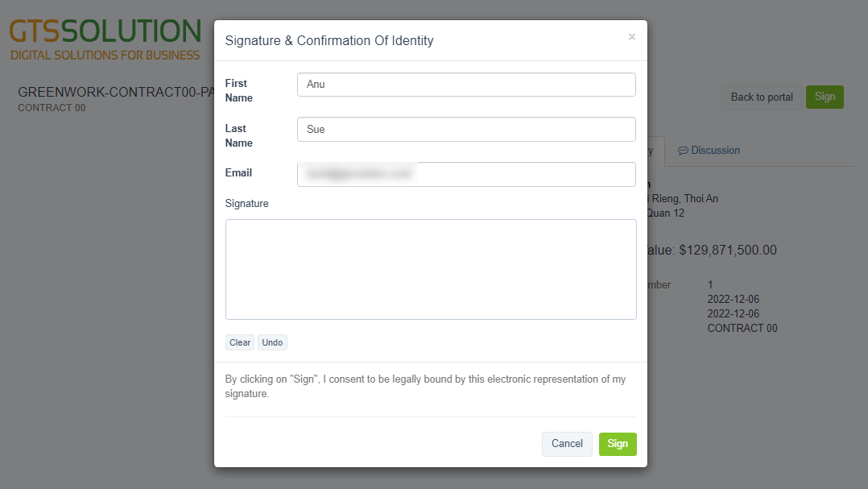Click the Discussion speech bubble icon
Image resolution: width=868 pixels, height=489 pixels.
(x=683, y=151)
